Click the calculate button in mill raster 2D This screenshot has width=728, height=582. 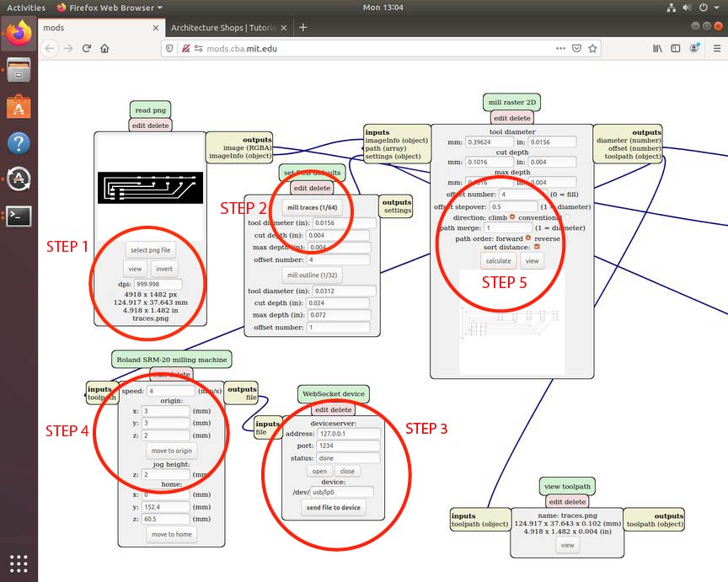498,261
